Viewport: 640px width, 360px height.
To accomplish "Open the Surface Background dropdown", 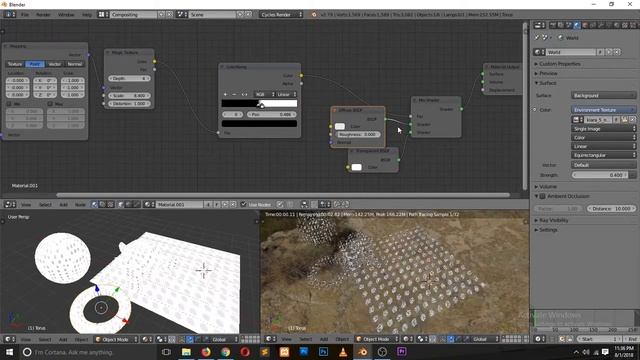I will tap(603, 95).
